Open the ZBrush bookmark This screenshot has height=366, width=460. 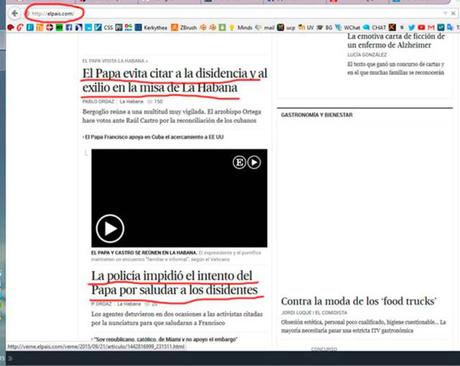184,27
